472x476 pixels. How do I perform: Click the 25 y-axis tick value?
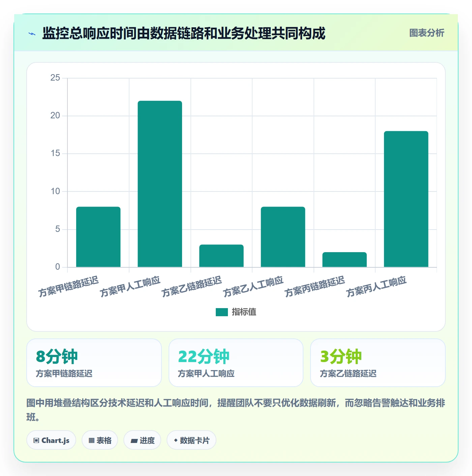[55, 78]
